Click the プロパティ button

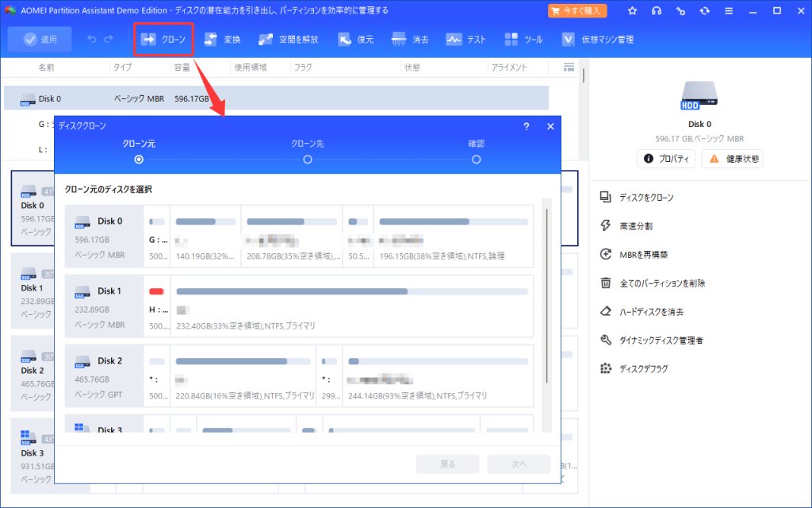[666, 159]
